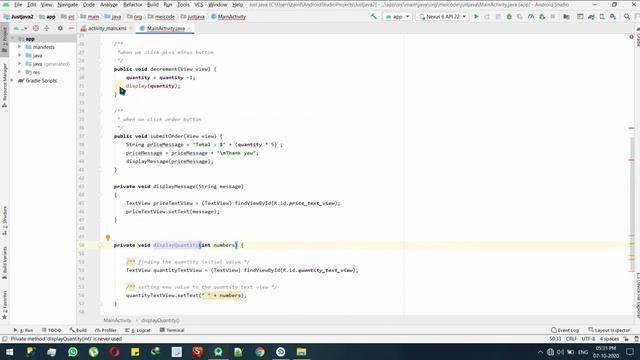Toggle the Resource Manager side tab
Screen dimensions: 640x360
4,86
